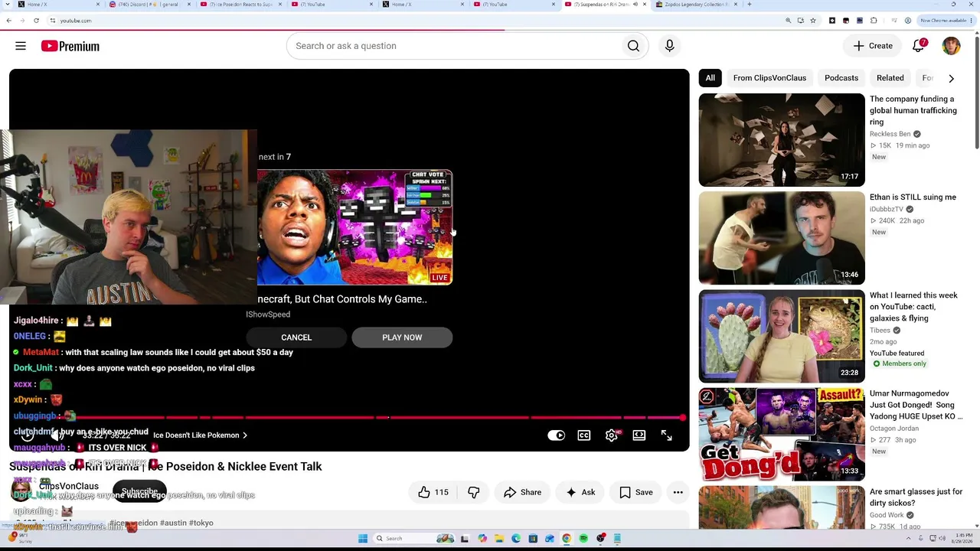Viewport: 980px width, 551px height.
Task: Show more filter chips with the right arrow
Action: [951, 78]
